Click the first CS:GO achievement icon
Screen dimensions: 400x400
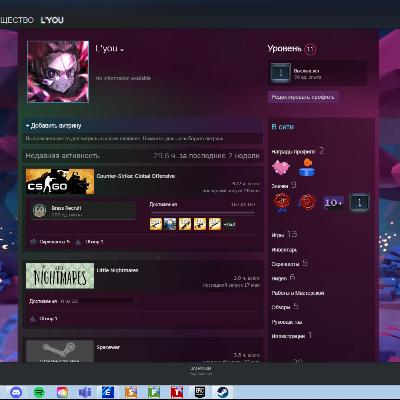[156, 224]
